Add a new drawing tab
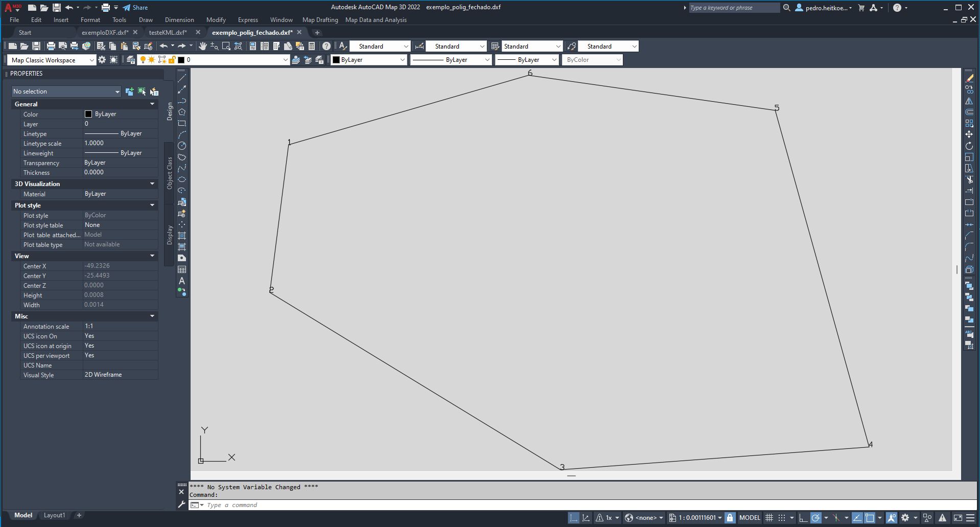Screen dimensions: 980x527 tap(317, 33)
